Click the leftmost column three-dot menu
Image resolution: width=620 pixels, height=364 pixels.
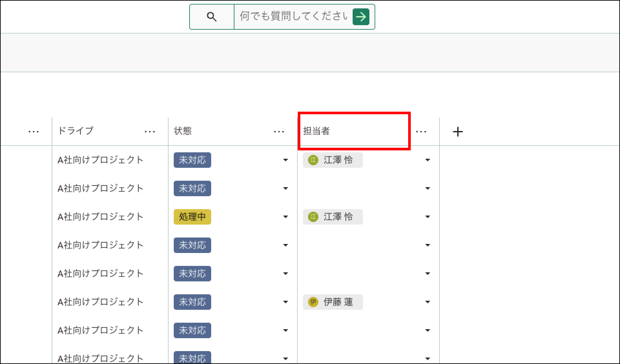34,132
